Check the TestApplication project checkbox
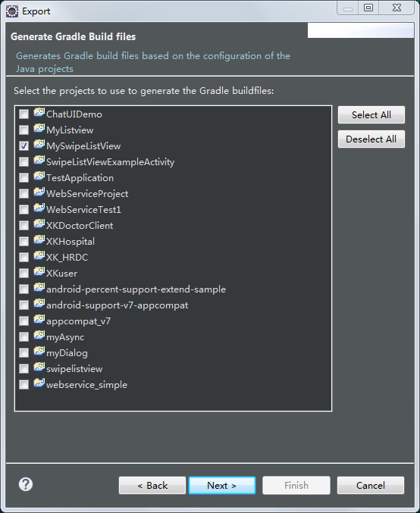 tap(24, 177)
